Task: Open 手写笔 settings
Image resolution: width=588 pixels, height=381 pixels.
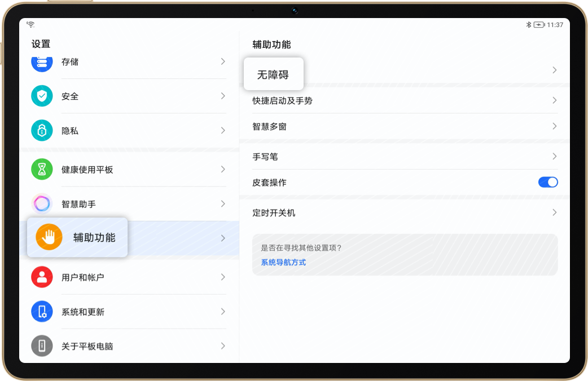Action: click(x=405, y=156)
